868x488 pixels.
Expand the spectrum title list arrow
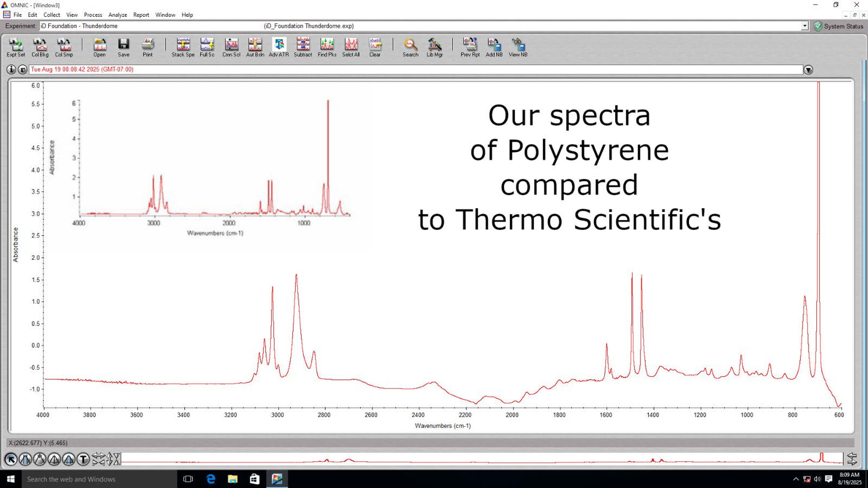point(809,70)
